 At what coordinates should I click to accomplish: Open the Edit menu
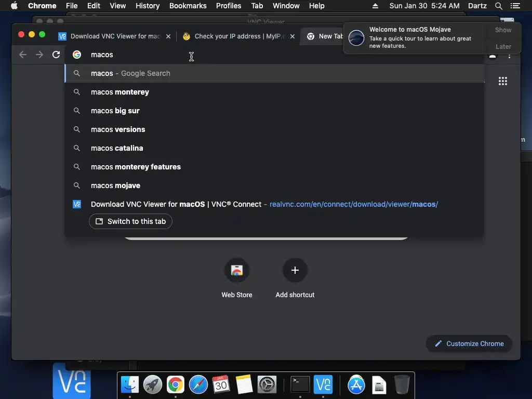pyautogui.click(x=94, y=6)
